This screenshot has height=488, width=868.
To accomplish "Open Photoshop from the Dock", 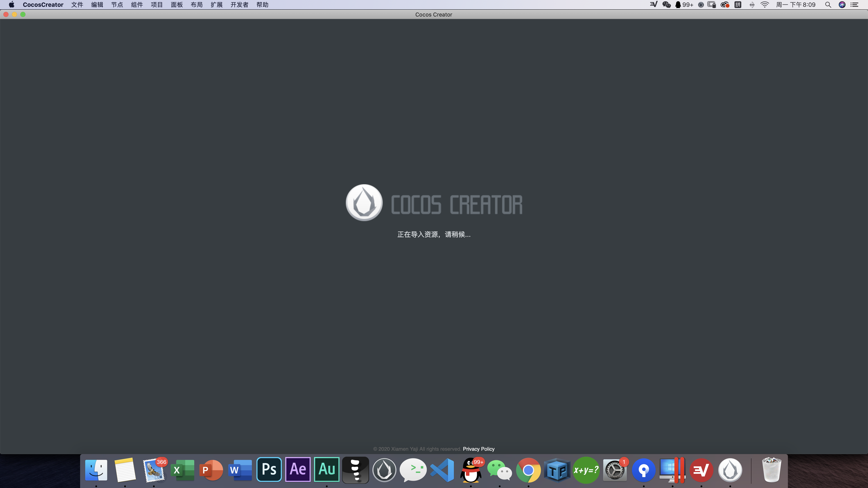I will tap(269, 470).
